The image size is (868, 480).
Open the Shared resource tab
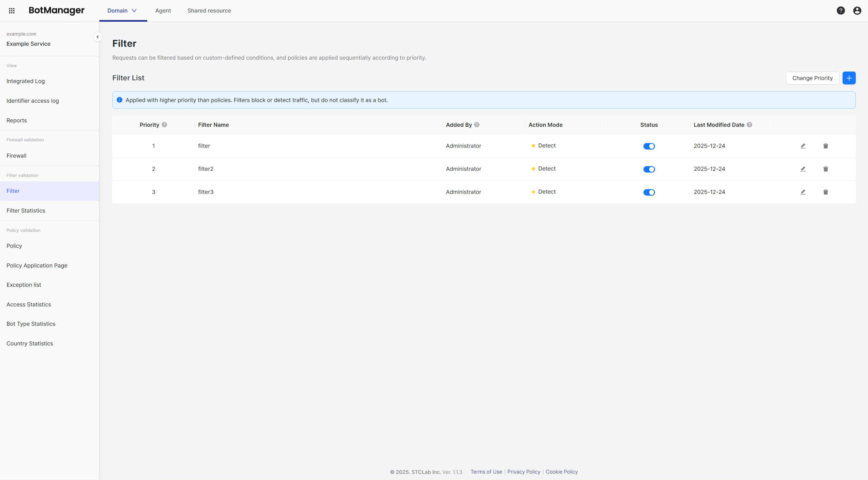(209, 11)
